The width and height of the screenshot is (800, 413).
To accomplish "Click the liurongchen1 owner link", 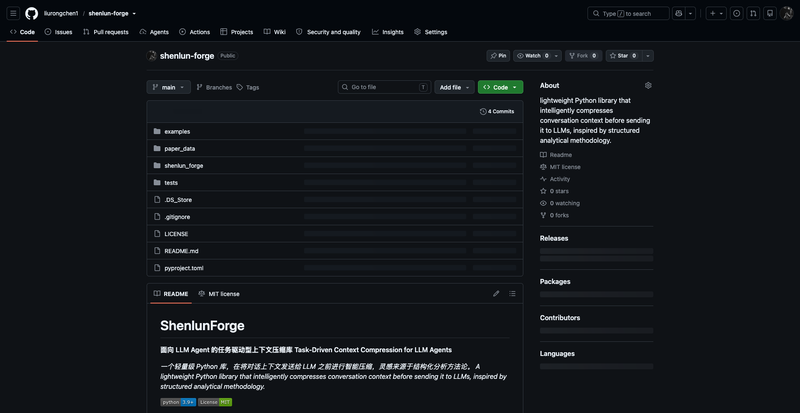I will pos(61,14).
